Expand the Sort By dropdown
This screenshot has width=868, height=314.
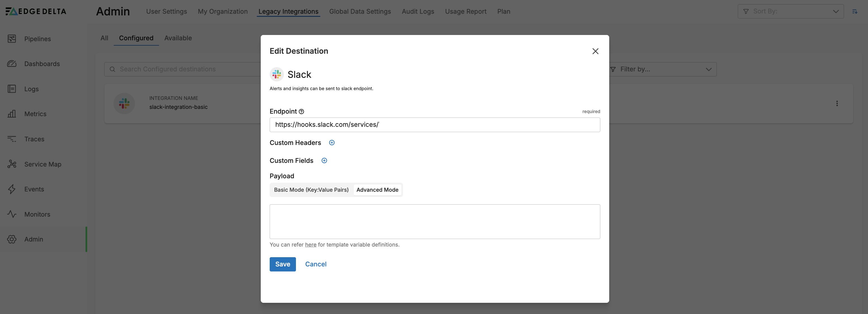click(836, 11)
